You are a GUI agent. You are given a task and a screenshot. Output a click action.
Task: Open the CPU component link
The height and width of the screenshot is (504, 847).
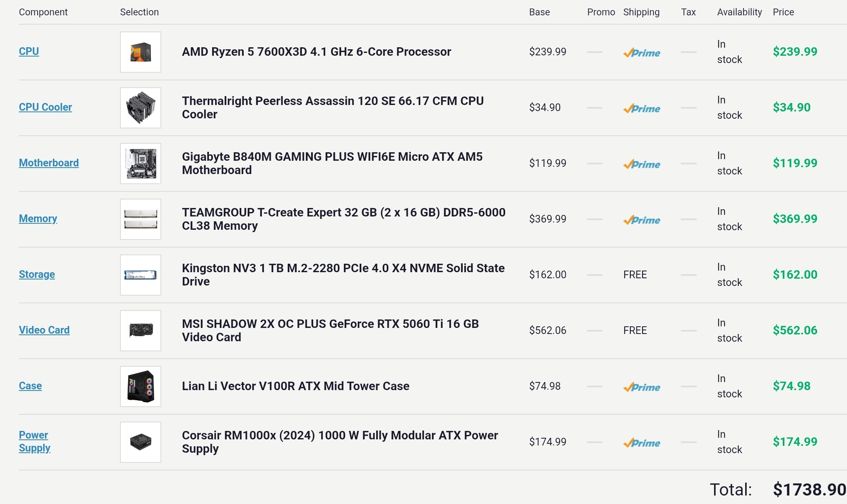29,51
